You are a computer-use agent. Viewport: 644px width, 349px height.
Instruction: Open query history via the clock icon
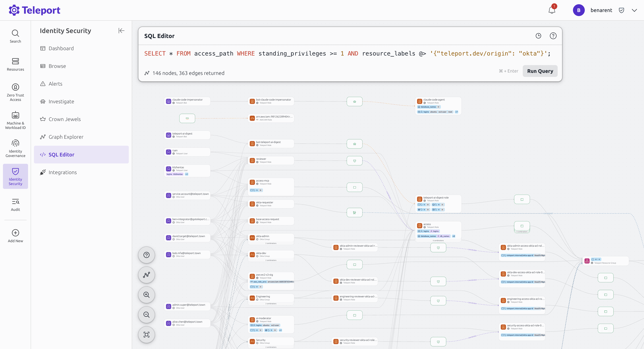538,36
